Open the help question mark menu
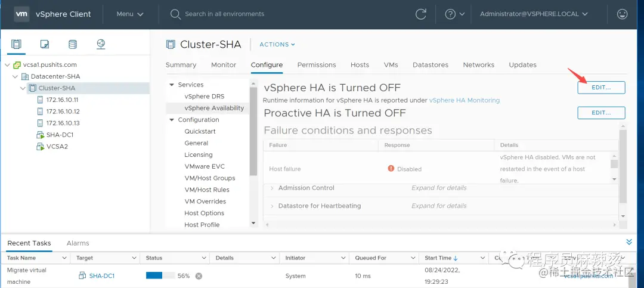The image size is (644, 288). point(454,14)
